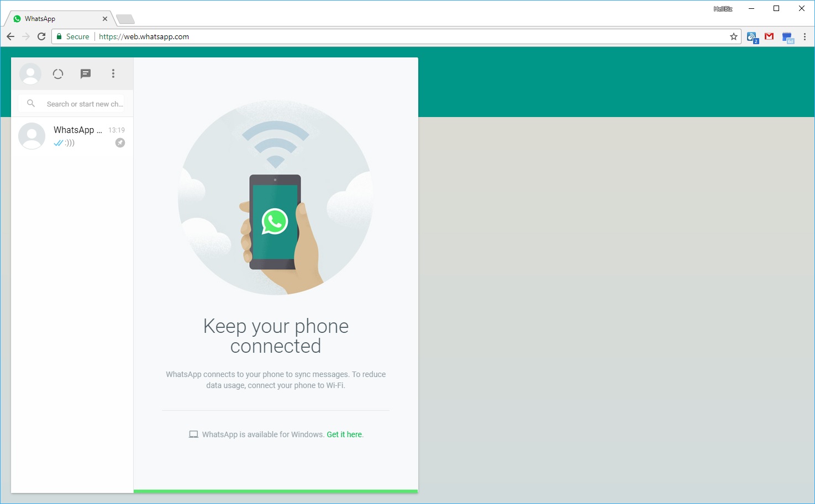Image resolution: width=815 pixels, height=504 pixels.
Task: Click the HellBiz profile name button
Action: coord(723,9)
